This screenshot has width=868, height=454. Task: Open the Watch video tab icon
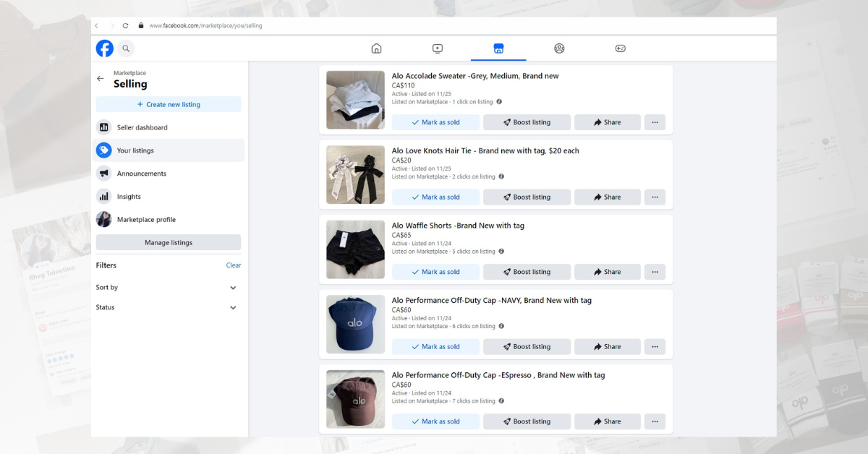point(438,48)
